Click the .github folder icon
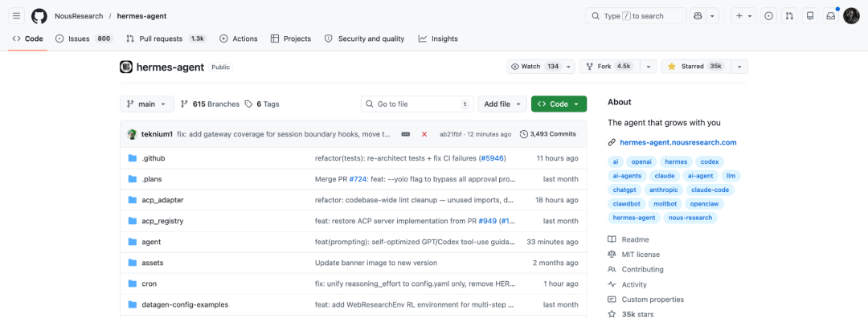This screenshot has height=318, width=868. (x=133, y=158)
